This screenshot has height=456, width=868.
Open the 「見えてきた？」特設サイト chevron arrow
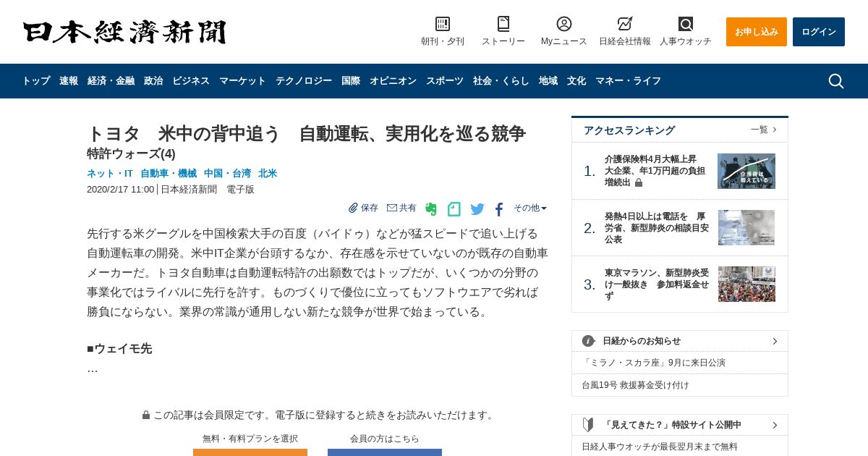click(x=775, y=425)
